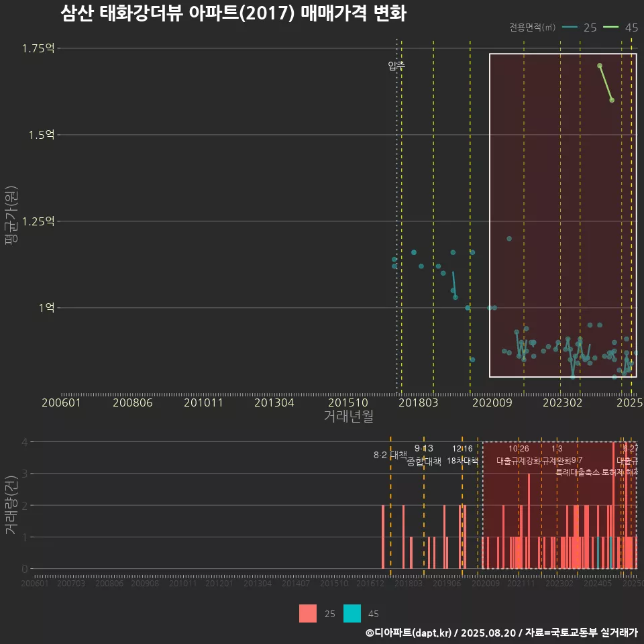644x644 pixels.
Task: Click the 거래량(건) volume axis title
Action: [11, 504]
